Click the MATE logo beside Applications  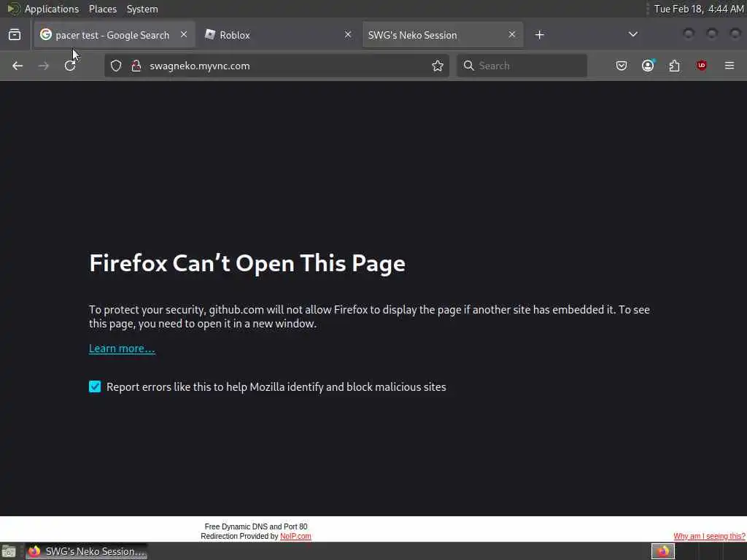[x=13, y=9]
